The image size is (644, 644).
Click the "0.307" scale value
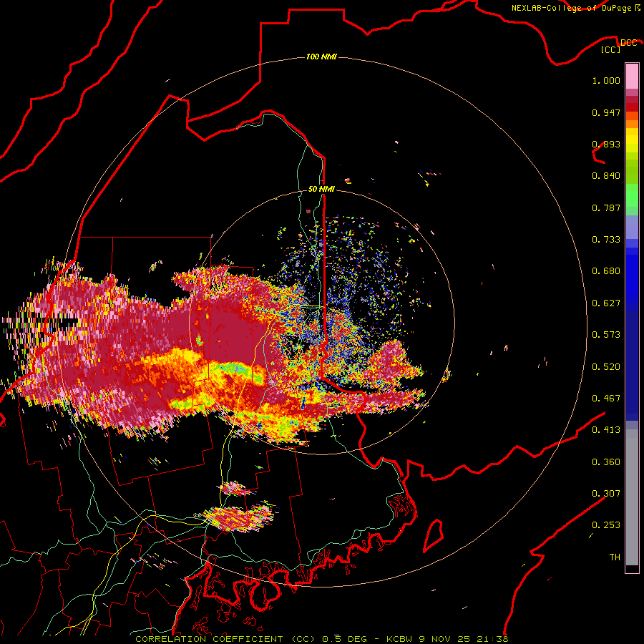606,494
